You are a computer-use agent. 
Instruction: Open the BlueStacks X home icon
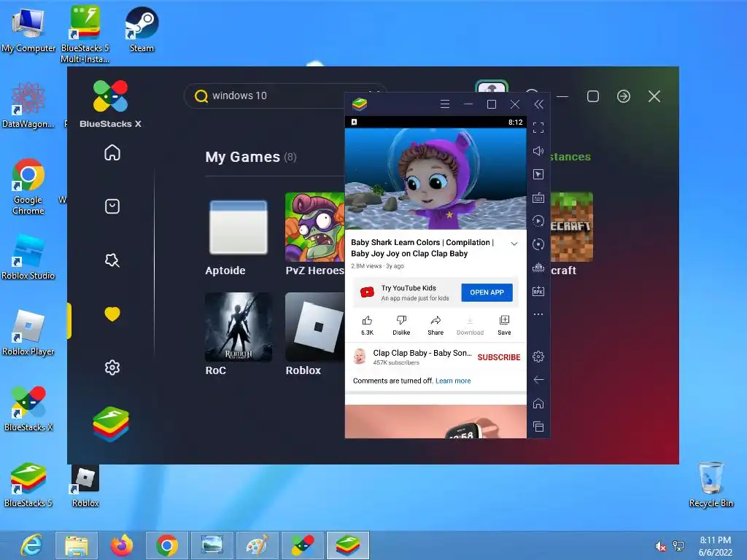pyautogui.click(x=112, y=152)
